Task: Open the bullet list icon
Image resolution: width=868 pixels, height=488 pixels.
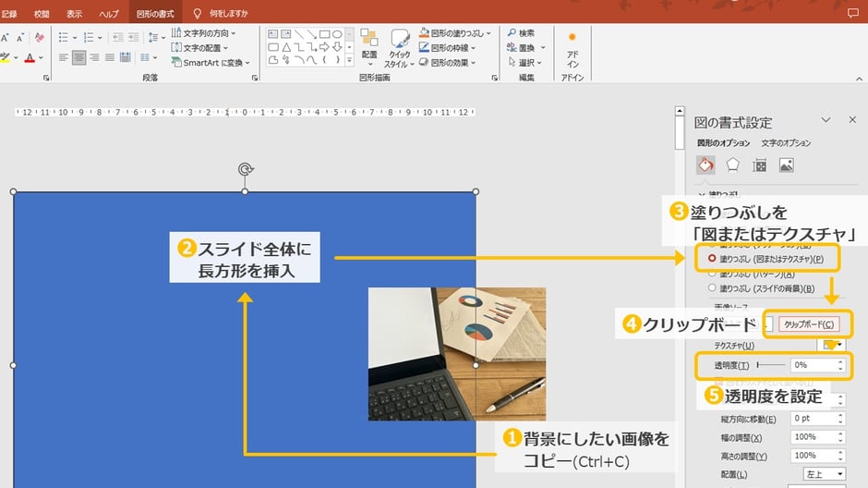Action: pyautogui.click(x=64, y=38)
